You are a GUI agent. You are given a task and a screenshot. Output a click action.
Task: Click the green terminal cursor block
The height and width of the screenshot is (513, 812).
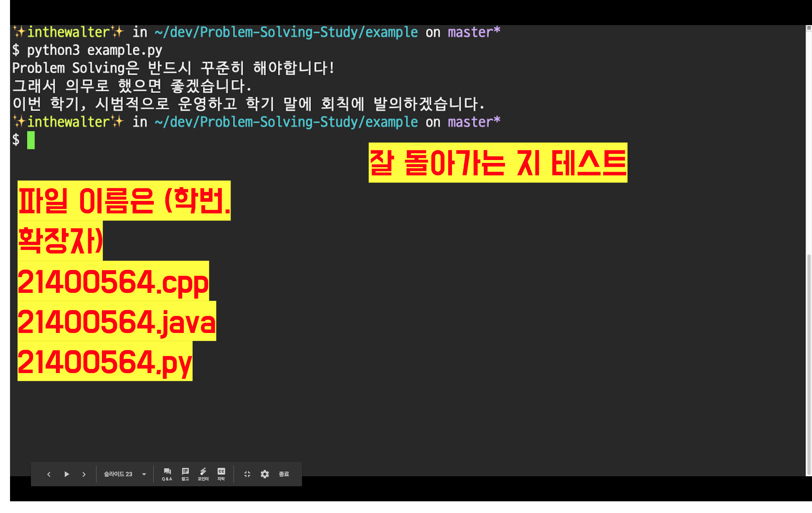(x=31, y=140)
